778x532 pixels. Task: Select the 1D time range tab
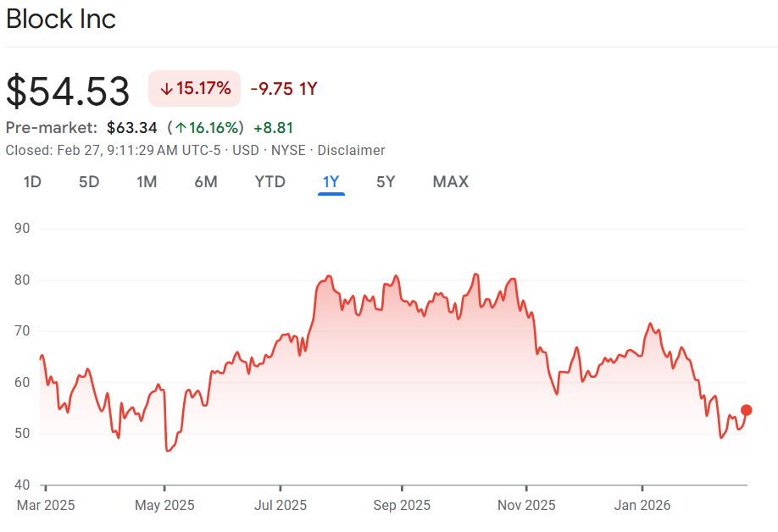[x=32, y=182]
